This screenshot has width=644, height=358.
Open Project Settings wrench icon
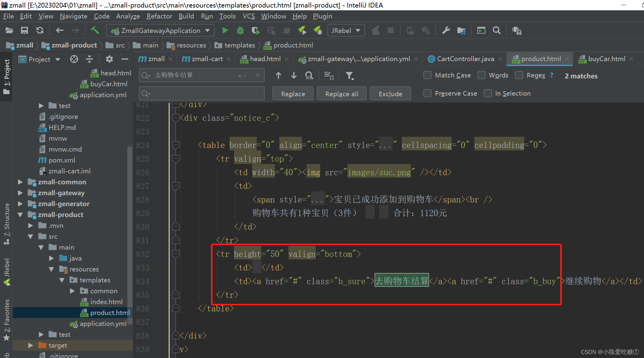(446, 31)
